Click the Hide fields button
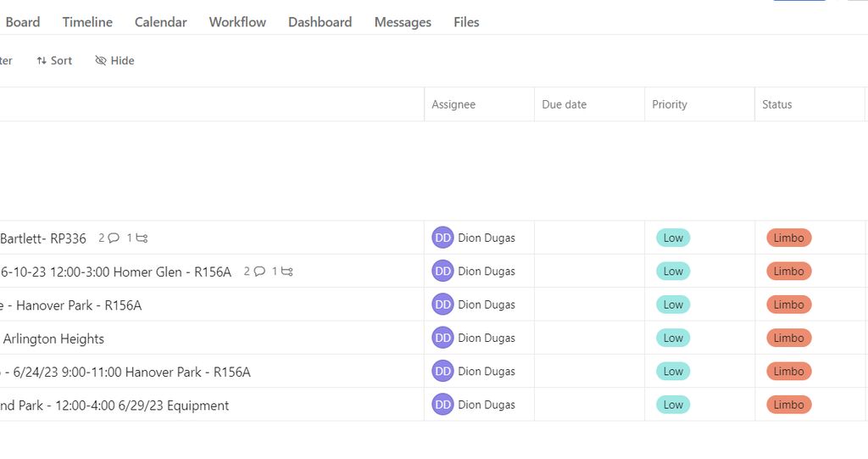The image size is (868, 459). pyautogui.click(x=114, y=61)
